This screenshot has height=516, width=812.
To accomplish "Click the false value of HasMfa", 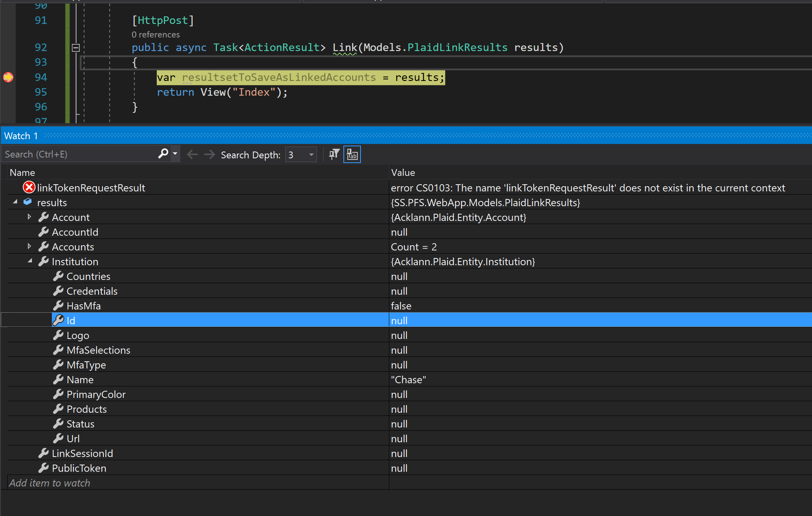I will click(x=401, y=305).
